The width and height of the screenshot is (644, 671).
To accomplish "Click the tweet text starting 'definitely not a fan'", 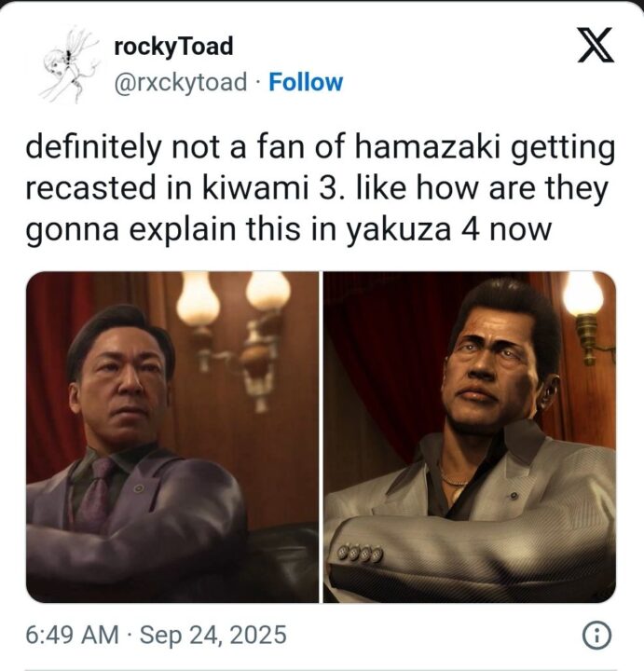I will point(320,188).
